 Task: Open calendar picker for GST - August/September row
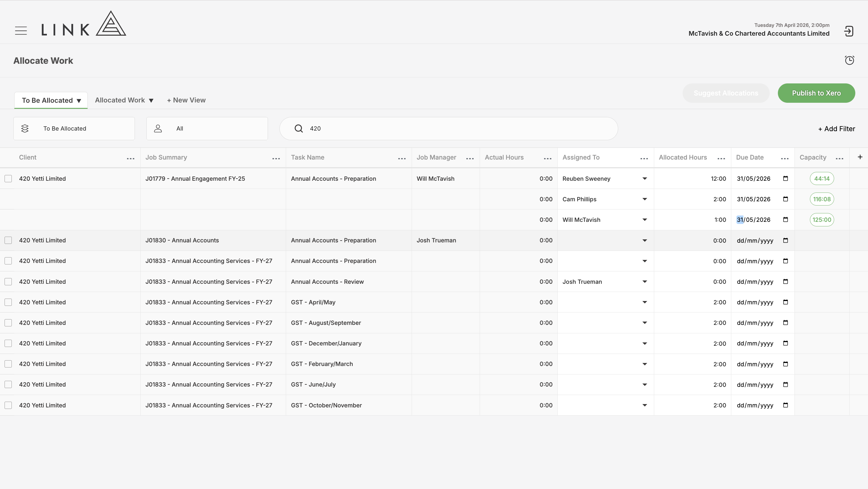[x=785, y=323]
